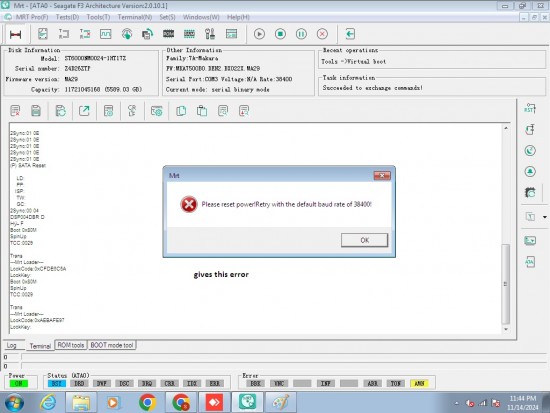Open Internet Explorer from the taskbar

tap(48, 402)
